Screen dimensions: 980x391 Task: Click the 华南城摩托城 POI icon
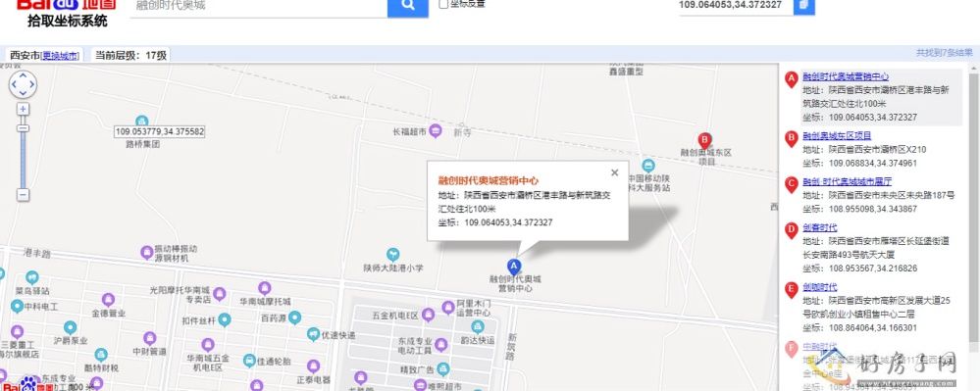(x=265, y=288)
